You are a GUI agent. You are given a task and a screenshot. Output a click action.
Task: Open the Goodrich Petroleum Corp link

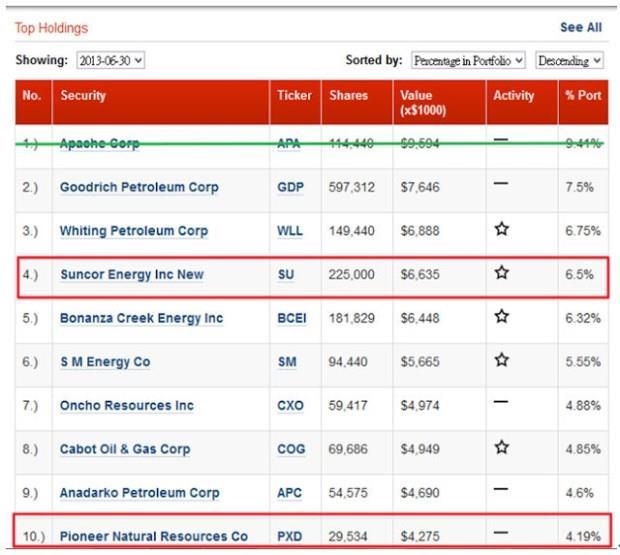(x=139, y=187)
